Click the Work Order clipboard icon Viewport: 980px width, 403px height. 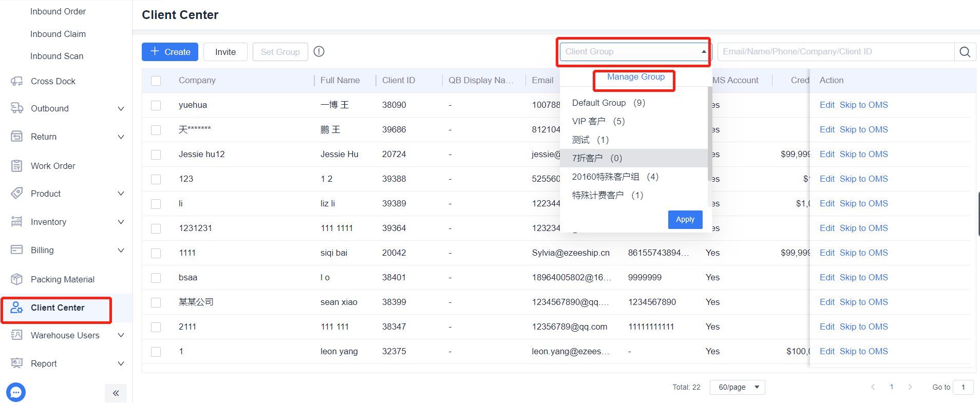point(17,166)
